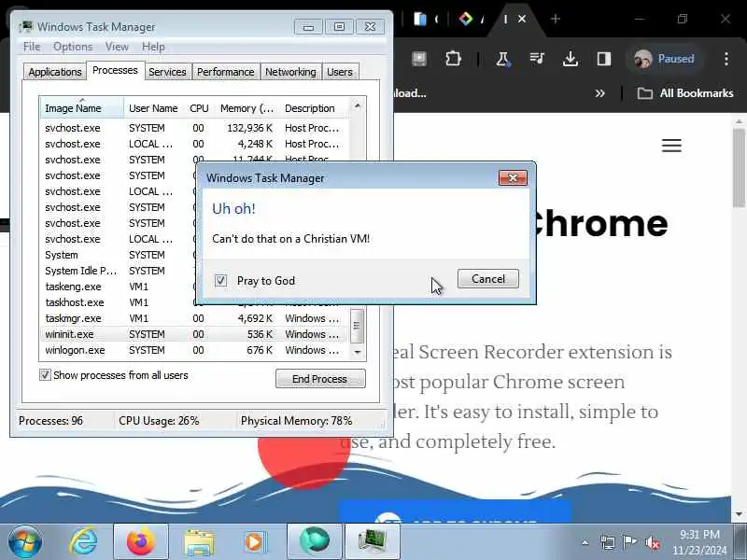
Task: Switch to the blue document icon tab
Action: click(x=419, y=19)
